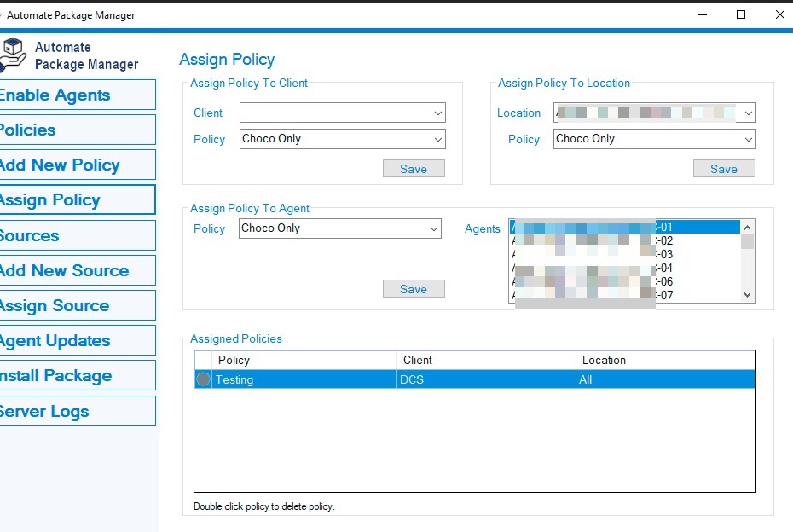This screenshot has height=532, width=793.
Task: Select the agent ending in -02
Action: 624,240
